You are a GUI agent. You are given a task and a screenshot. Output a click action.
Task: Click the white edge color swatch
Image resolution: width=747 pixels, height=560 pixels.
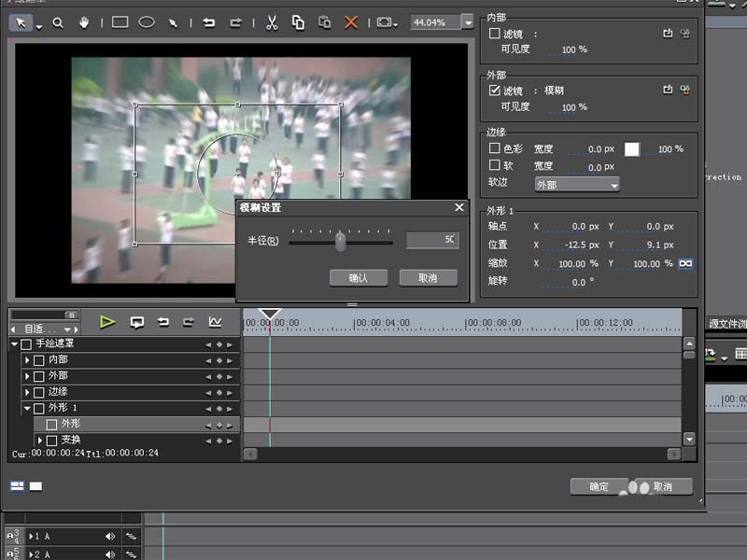[632, 149]
